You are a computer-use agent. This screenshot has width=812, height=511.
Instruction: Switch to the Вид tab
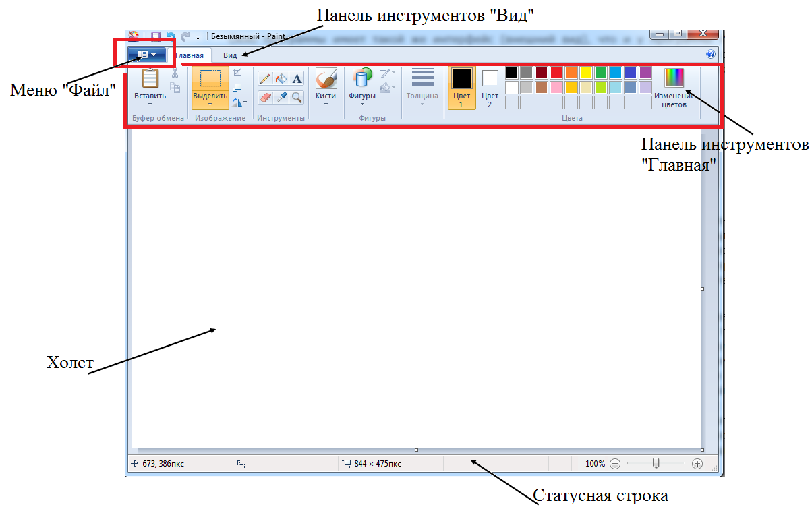230,55
